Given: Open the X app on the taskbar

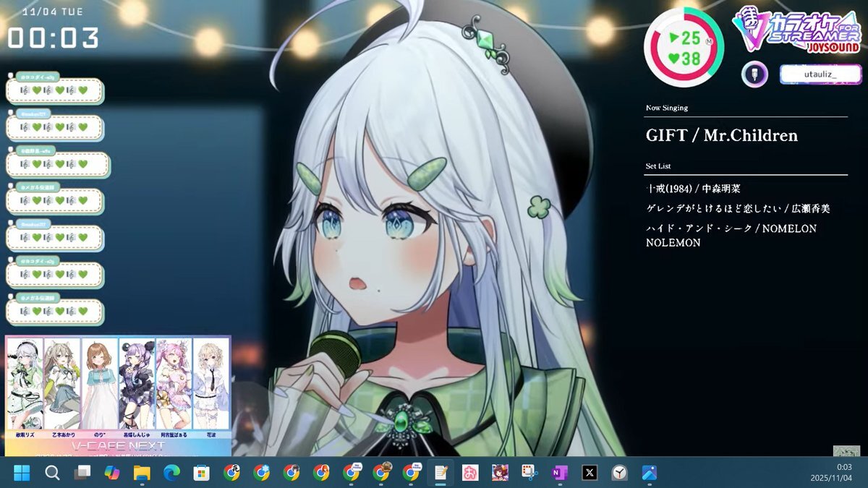Looking at the screenshot, I should pyautogui.click(x=590, y=473).
